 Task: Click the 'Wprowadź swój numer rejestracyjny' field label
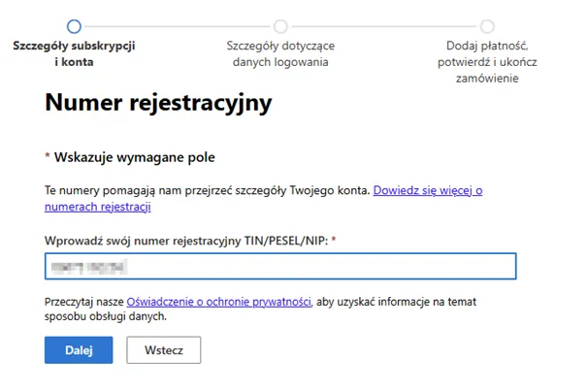184,240
